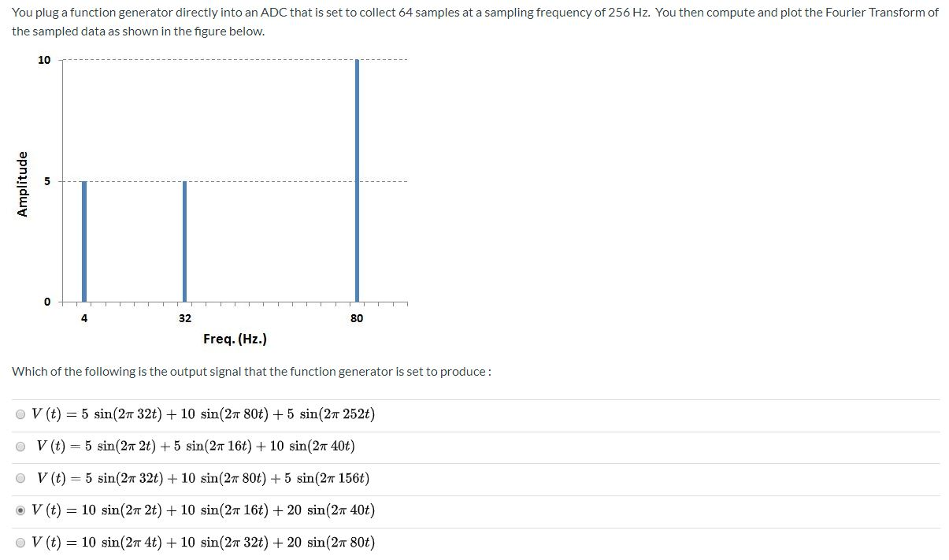Click the 10 amplitude axis tick label

click(43, 59)
